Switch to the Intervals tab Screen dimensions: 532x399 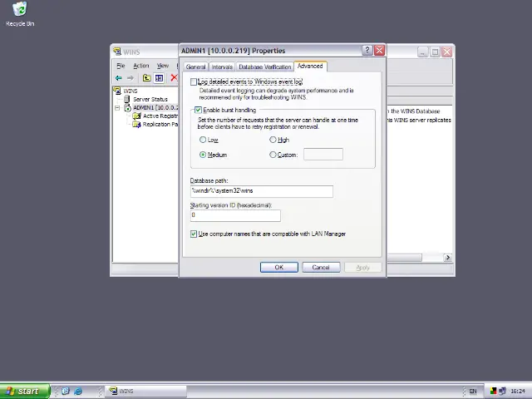(x=222, y=66)
